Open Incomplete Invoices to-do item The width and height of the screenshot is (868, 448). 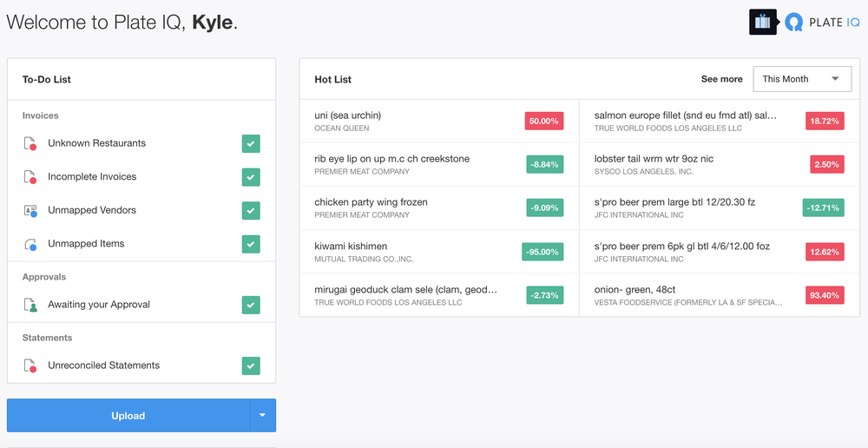tap(92, 177)
